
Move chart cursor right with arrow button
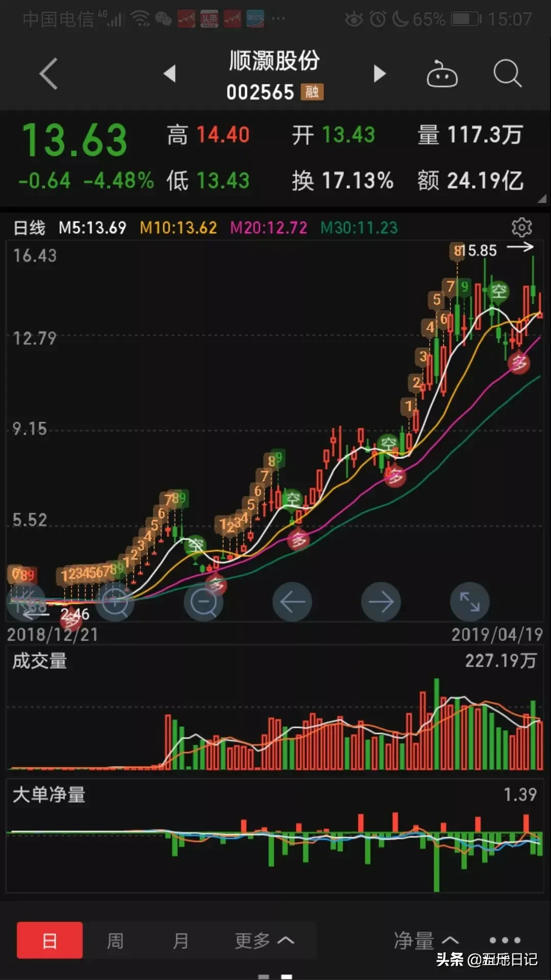[x=381, y=602]
